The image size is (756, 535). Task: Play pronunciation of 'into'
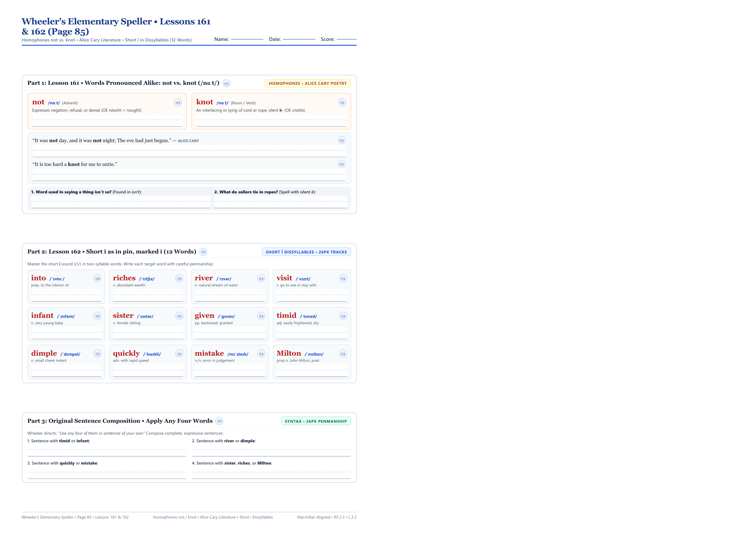tap(98, 278)
